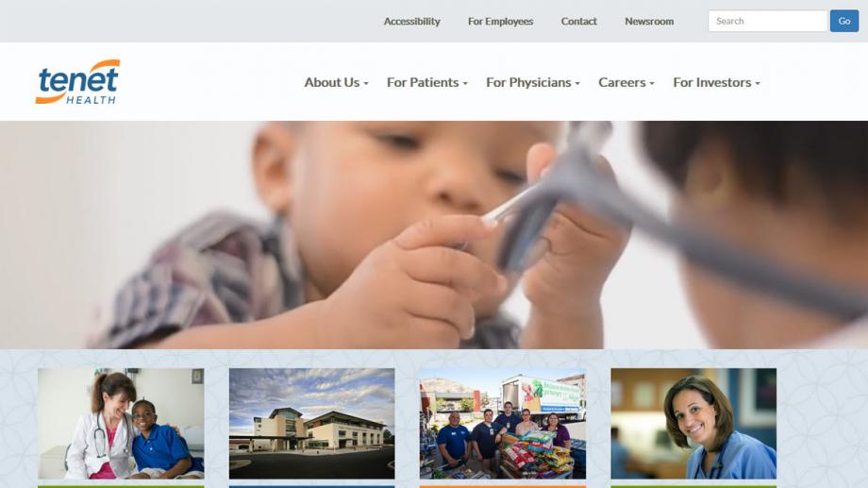
Task: Open the Careers menu
Action: point(626,82)
